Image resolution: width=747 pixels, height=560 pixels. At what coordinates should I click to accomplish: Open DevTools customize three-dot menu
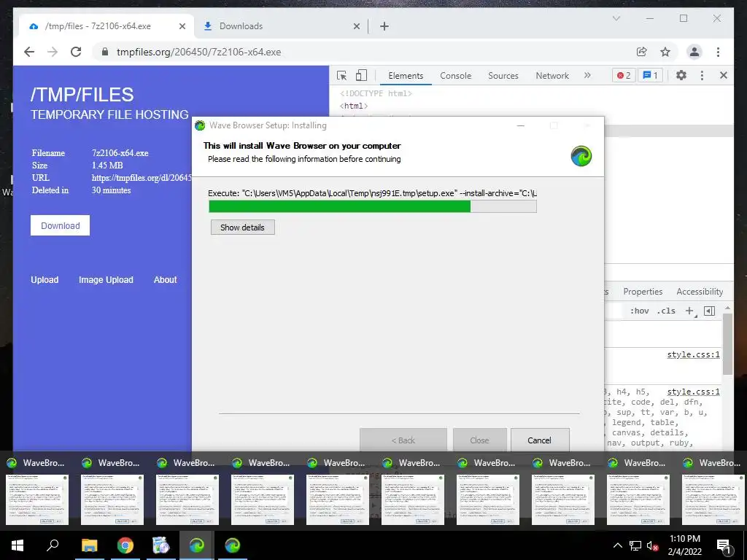click(x=702, y=75)
